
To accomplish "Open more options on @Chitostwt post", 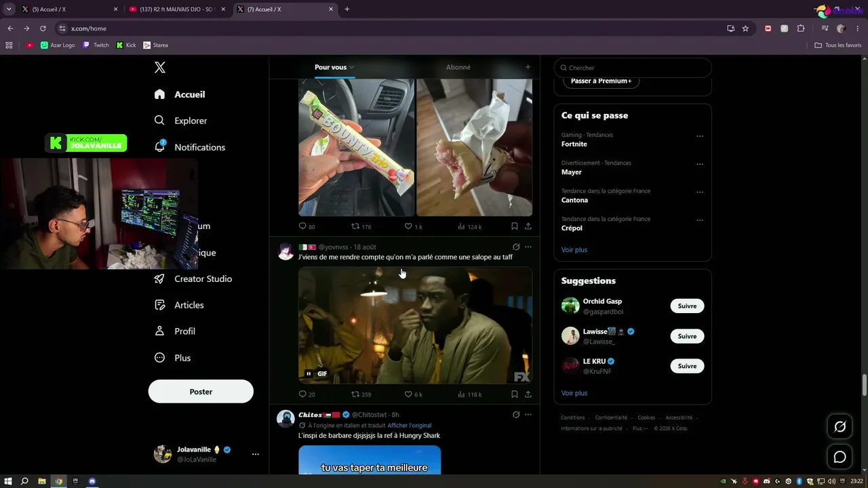I will (x=528, y=415).
